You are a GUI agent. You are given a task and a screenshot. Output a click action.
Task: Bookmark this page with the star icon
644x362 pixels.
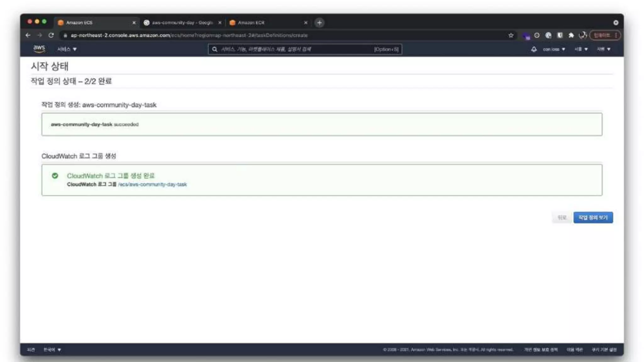point(511,35)
